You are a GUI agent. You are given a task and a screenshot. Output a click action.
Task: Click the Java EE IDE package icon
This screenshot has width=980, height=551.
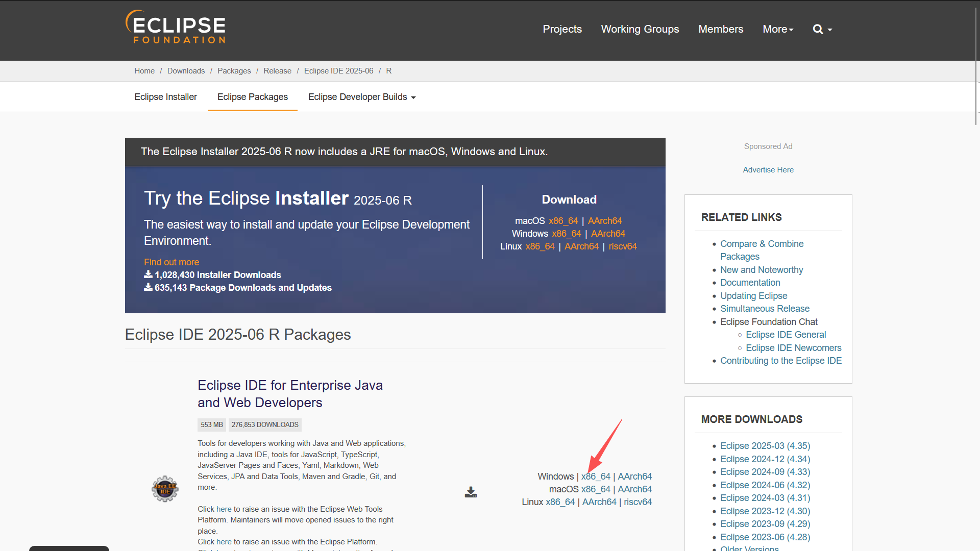click(165, 489)
